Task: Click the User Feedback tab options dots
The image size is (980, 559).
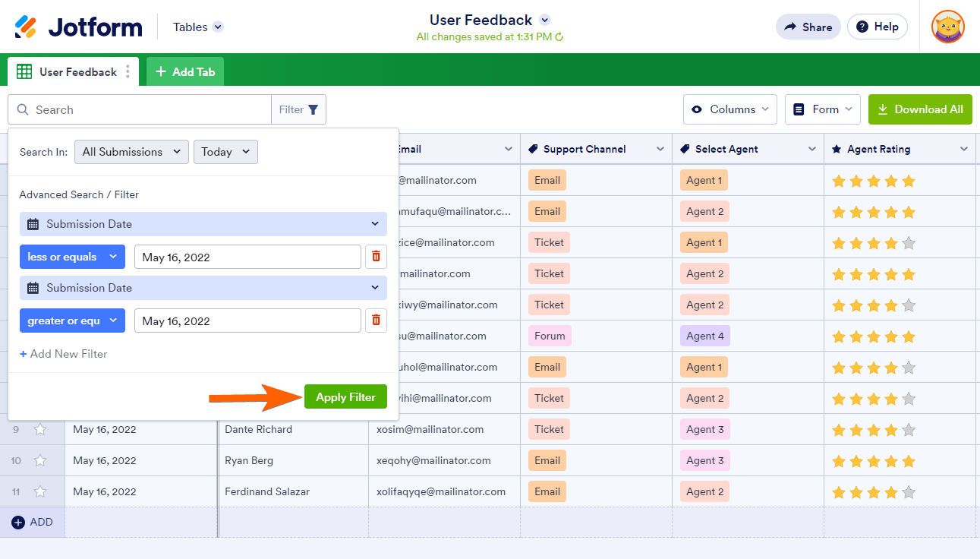Action: click(x=128, y=71)
